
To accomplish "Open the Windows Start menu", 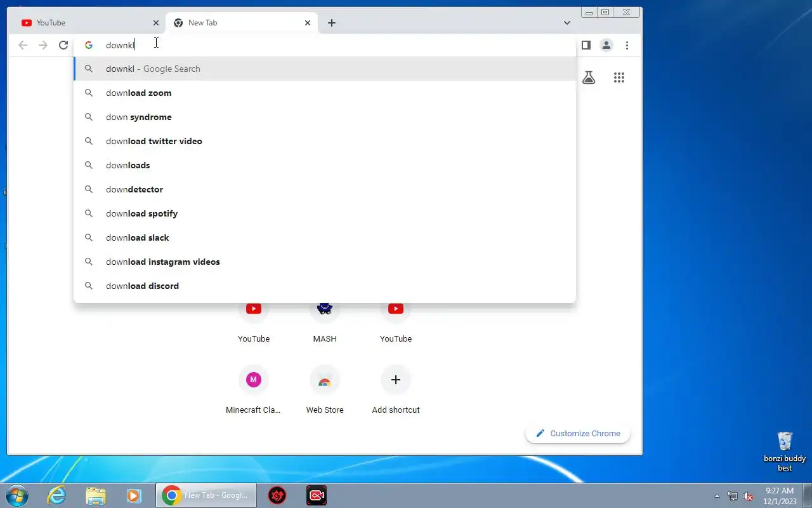I will point(17,495).
